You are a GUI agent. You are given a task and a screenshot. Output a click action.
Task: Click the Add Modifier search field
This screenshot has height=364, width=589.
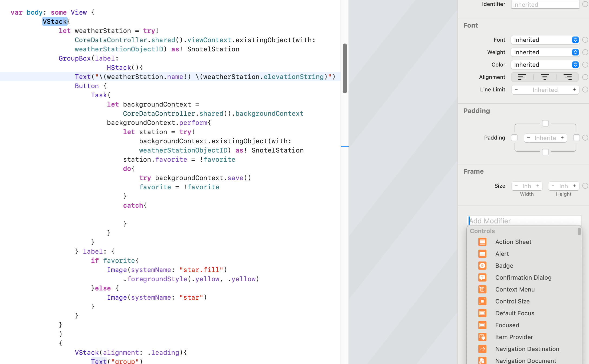pyautogui.click(x=524, y=221)
